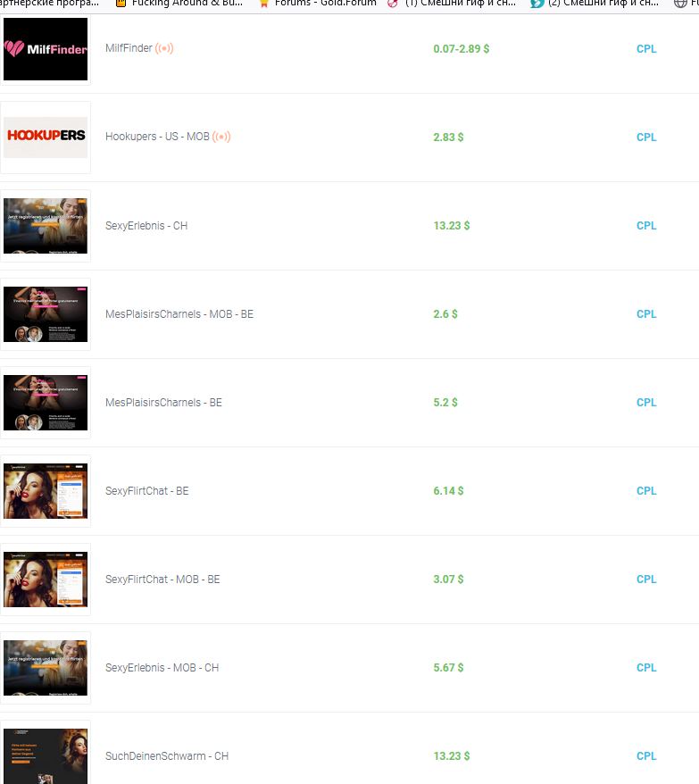699x784 pixels.
Task: Click the 13.23 $ payout for SuchDeinenSchwarm
Action: tap(452, 756)
